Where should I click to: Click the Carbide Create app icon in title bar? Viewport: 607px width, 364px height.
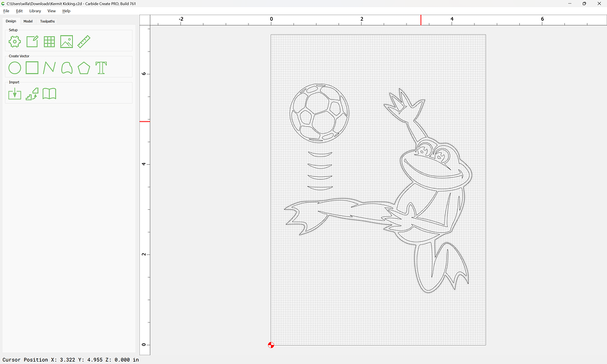pyautogui.click(x=3, y=4)
